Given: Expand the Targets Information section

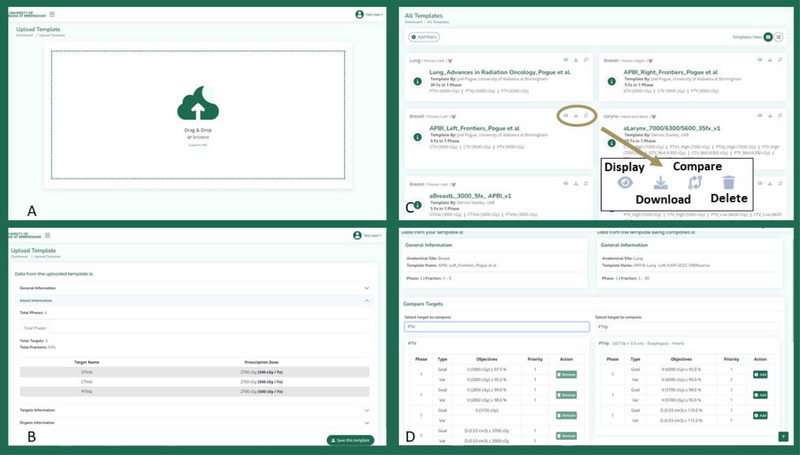Looking at the screenshot, I should tap(194, 410).
